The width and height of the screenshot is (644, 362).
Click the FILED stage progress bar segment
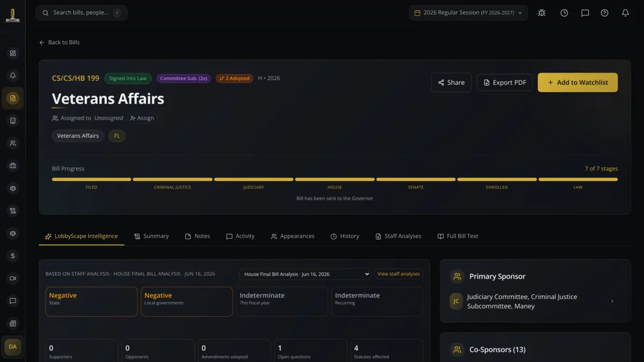[91, 179]
